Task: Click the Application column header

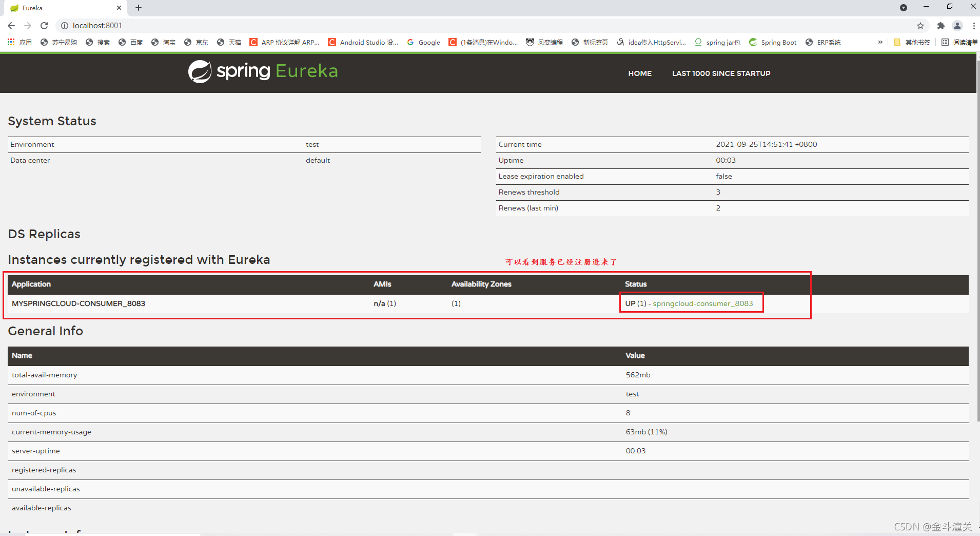Action: point(31,284)
